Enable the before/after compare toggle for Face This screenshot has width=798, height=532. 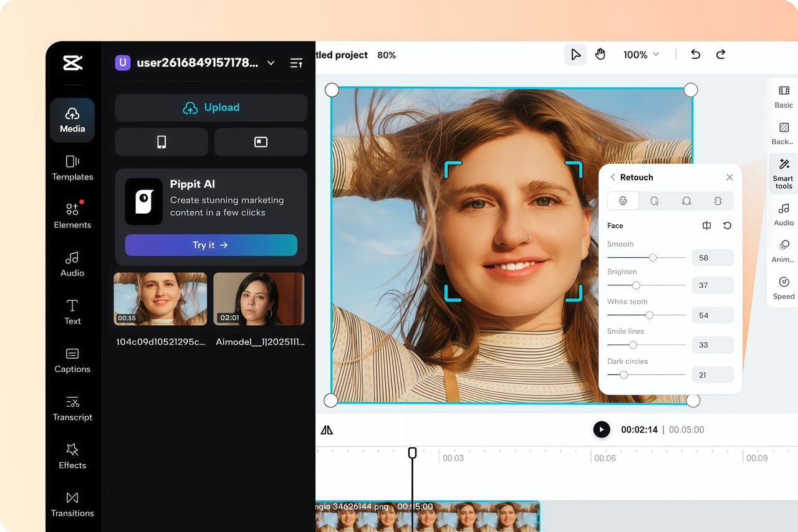(706, 225)
